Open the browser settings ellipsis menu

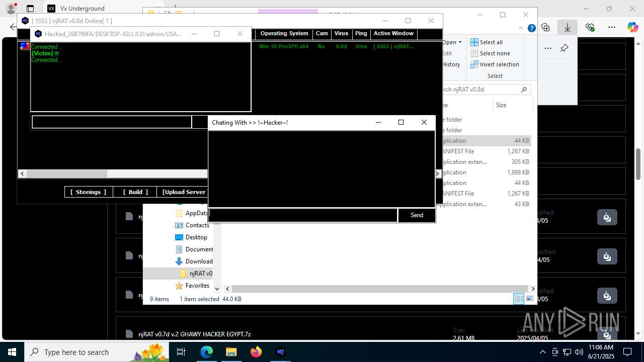point(612,27)
